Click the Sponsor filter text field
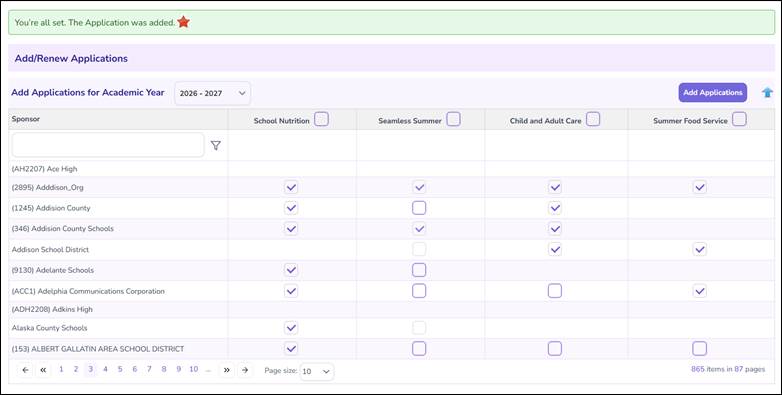The height and width of the screenshot is (395, 782). click(108, 145)
